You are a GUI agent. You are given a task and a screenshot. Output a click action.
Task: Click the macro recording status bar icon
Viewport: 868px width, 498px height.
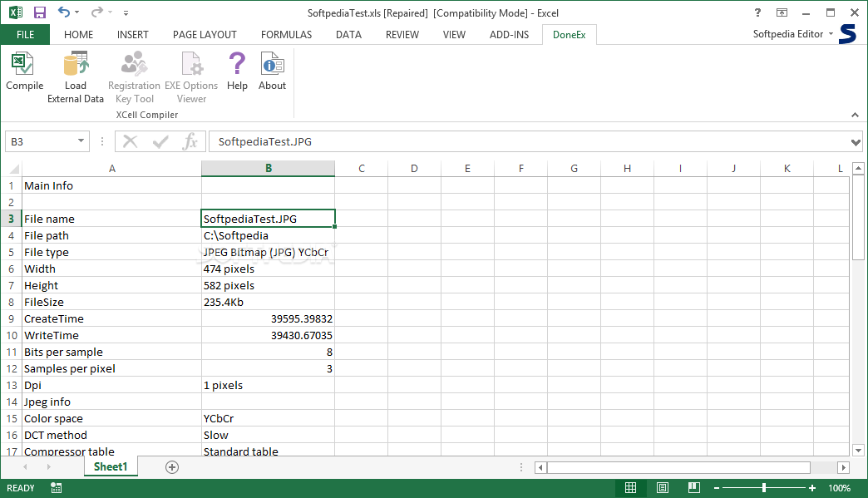point(56,487)
